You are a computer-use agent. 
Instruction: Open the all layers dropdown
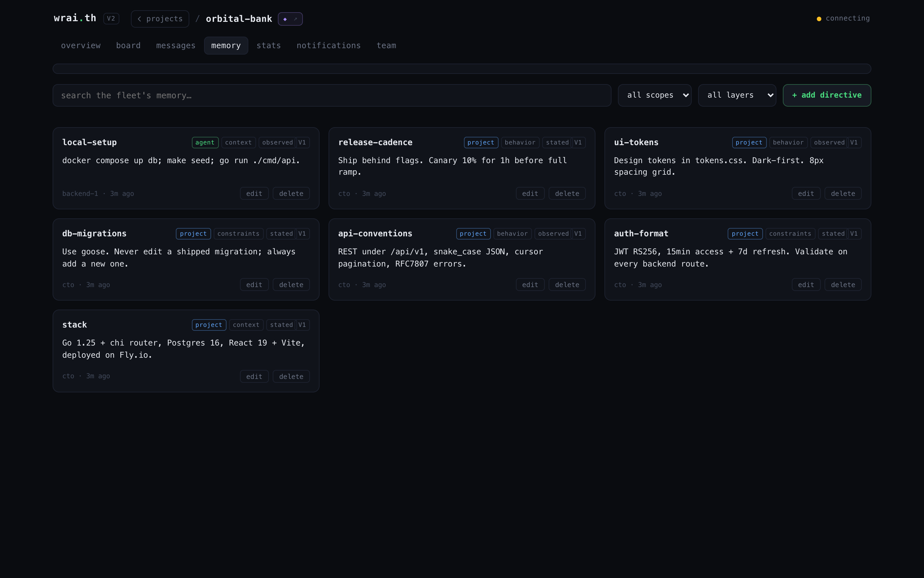coord(737,95)
